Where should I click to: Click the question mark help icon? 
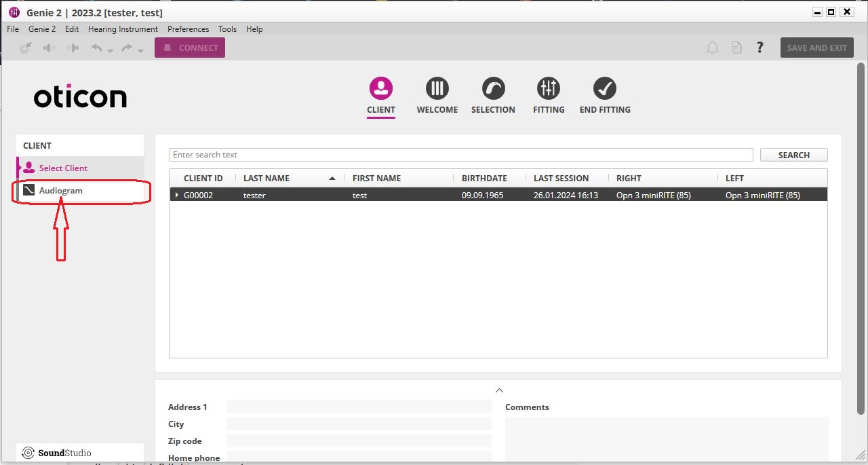[760, 48]
